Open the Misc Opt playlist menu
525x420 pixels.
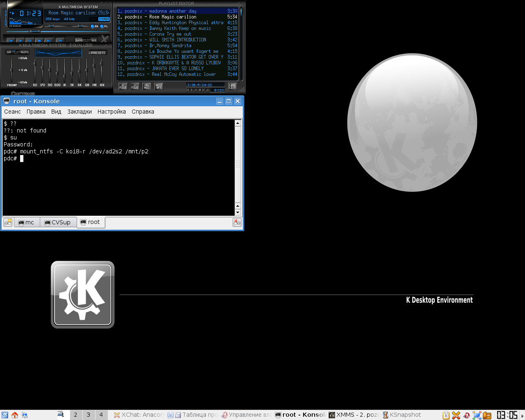coord(159,87)
